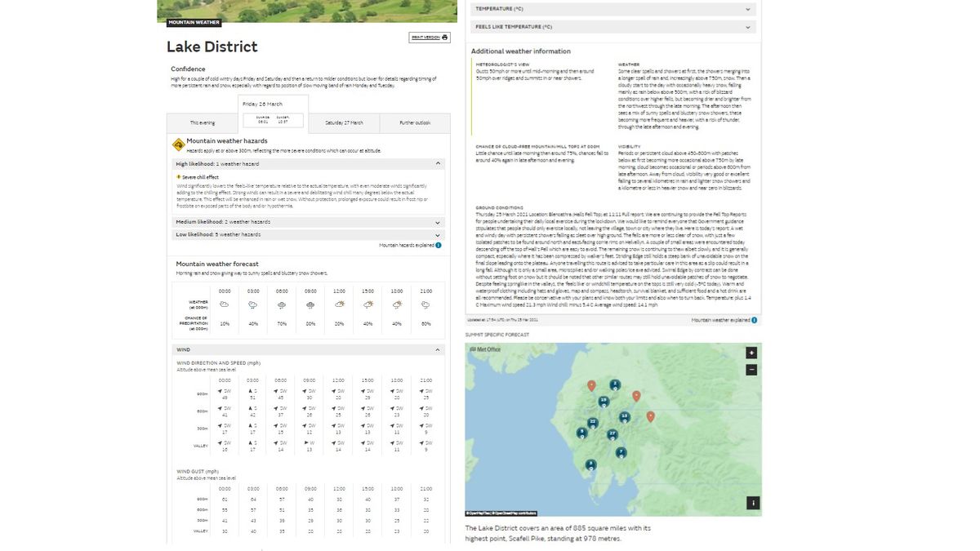Zoom in on the summit forecast map
The width and height of the screenshot is (980, 551).
click(x=751, y=353)
